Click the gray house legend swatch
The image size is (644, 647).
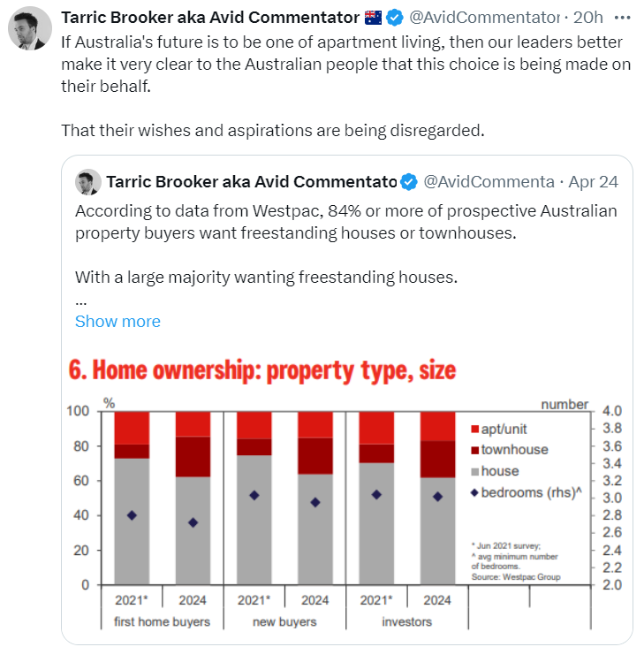click(x=474, y=471)
